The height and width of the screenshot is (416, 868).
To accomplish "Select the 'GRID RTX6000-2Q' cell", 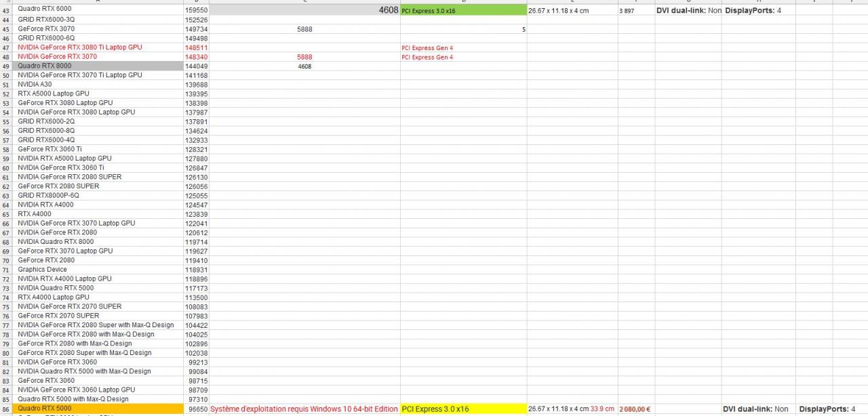I will [x=98, y=121].
